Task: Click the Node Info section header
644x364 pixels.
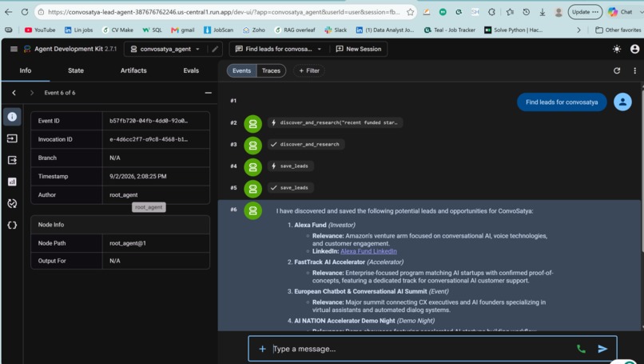Action: point(121,225)
